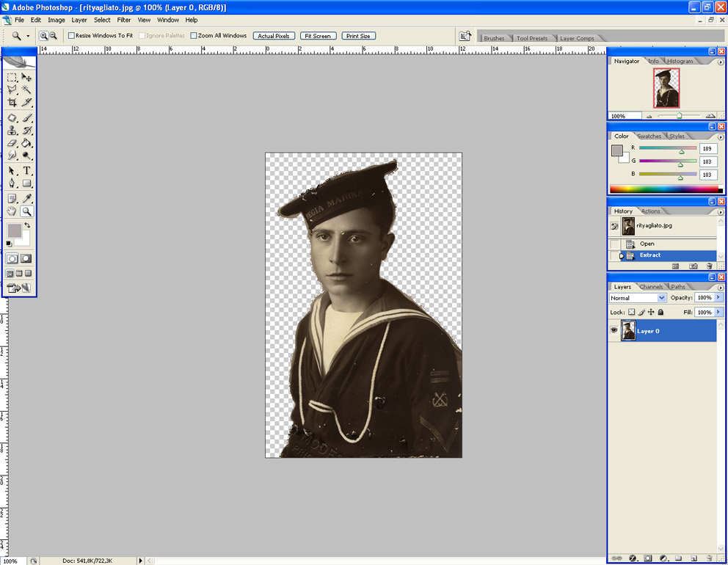728x565 pixels.
Task: Enable Resize Windows To Fit checkbox
Action: click(72, 35)
